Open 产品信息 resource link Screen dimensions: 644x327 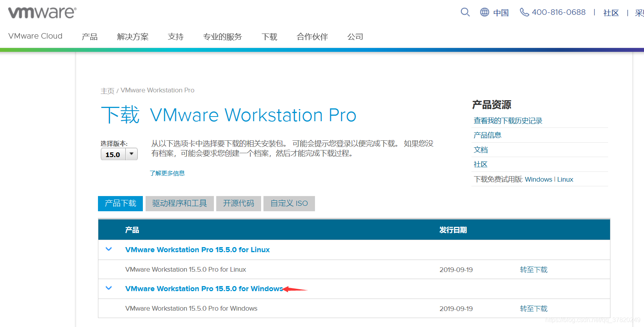pyautogui.click(x=487, y=135)
